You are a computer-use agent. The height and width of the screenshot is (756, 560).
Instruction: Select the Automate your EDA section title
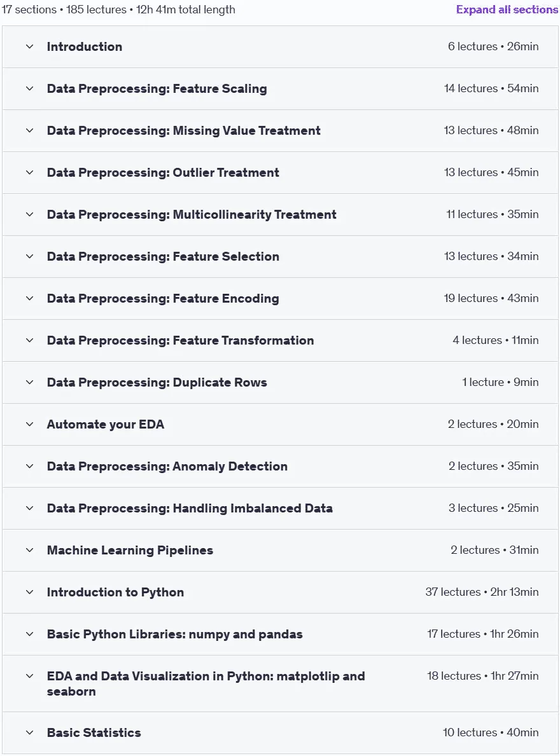[x=106, y=424]
